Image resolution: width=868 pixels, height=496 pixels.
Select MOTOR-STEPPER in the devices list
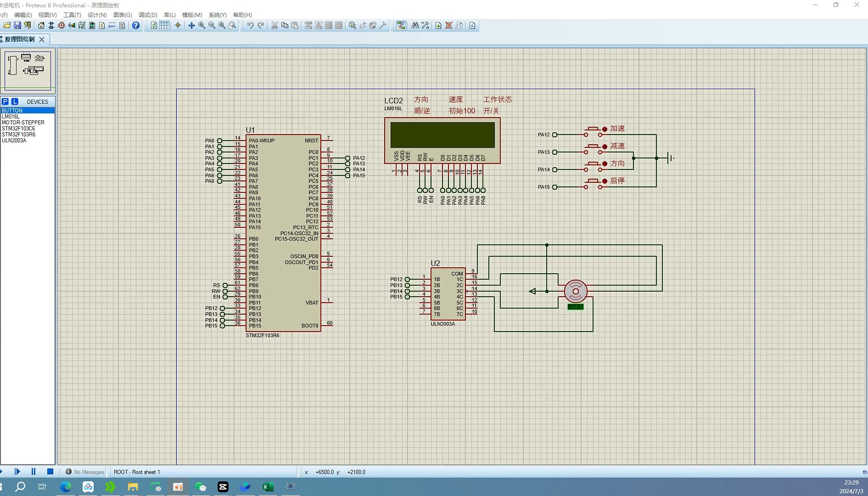pyautogui.click(x=28, y=123)
